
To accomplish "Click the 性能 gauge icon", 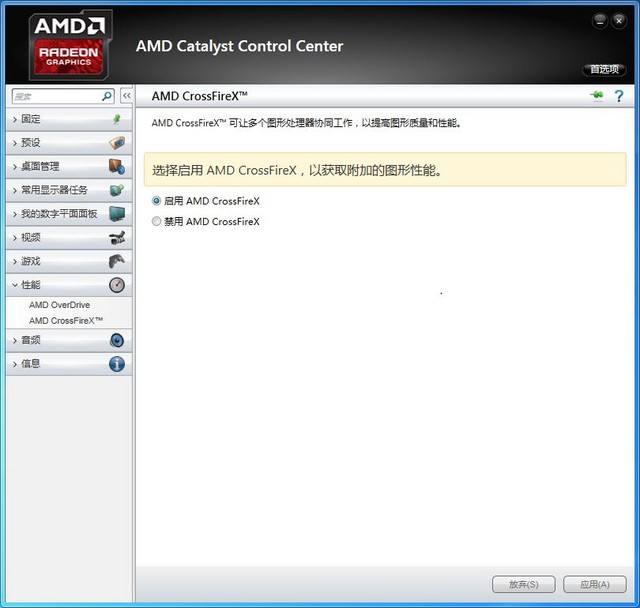I will tap(117, 285).
